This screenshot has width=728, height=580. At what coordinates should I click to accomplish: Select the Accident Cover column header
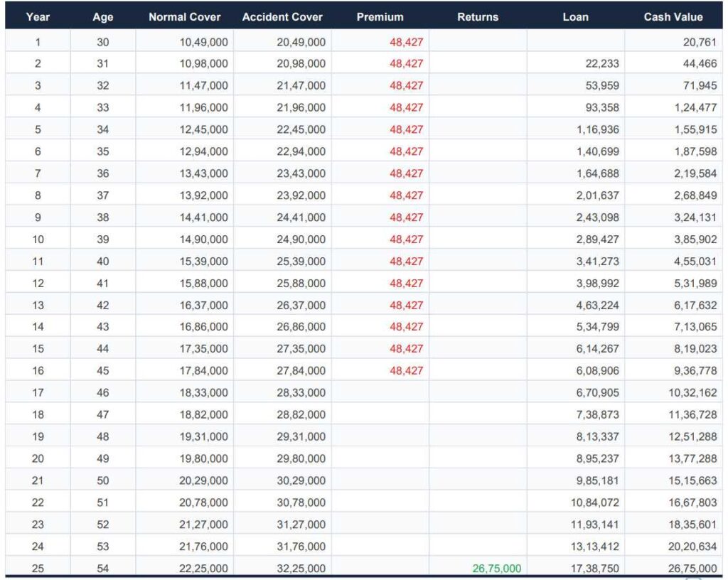[x=282, y=17]
